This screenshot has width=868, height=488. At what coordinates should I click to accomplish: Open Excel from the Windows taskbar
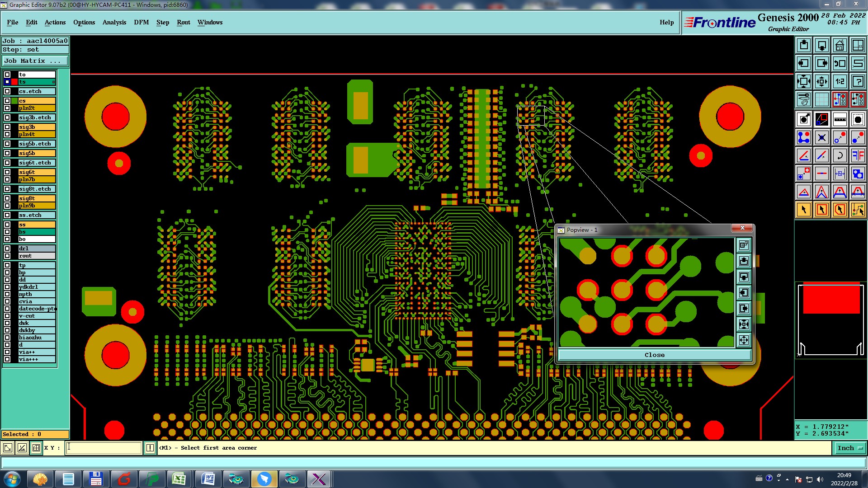pyautogui.click(x=179, y=479)
